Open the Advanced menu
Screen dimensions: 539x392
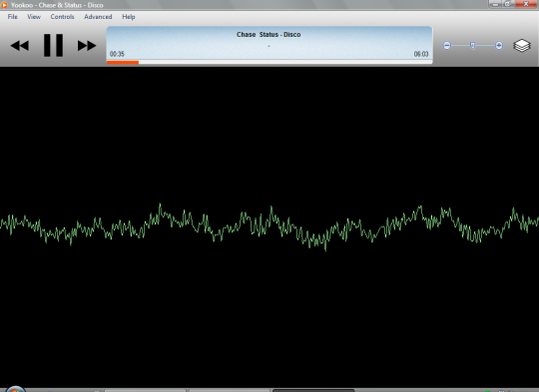(x=98, y=17)
